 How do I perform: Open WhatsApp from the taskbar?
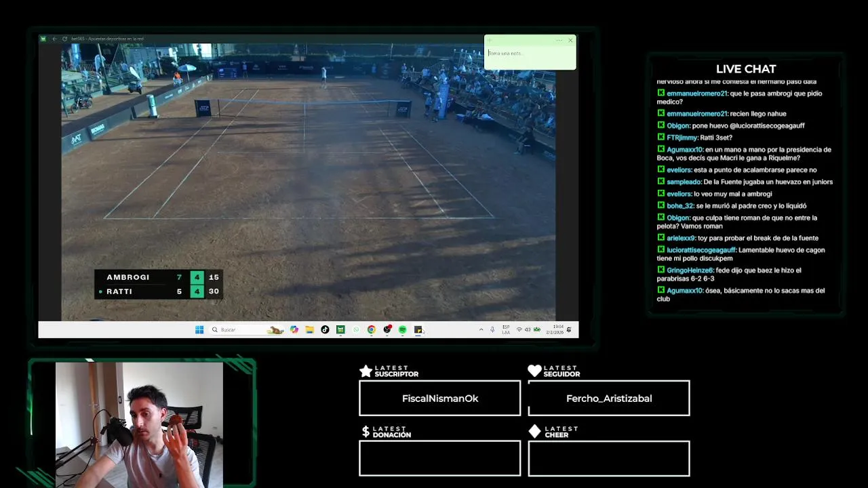(x=356, y=329)
